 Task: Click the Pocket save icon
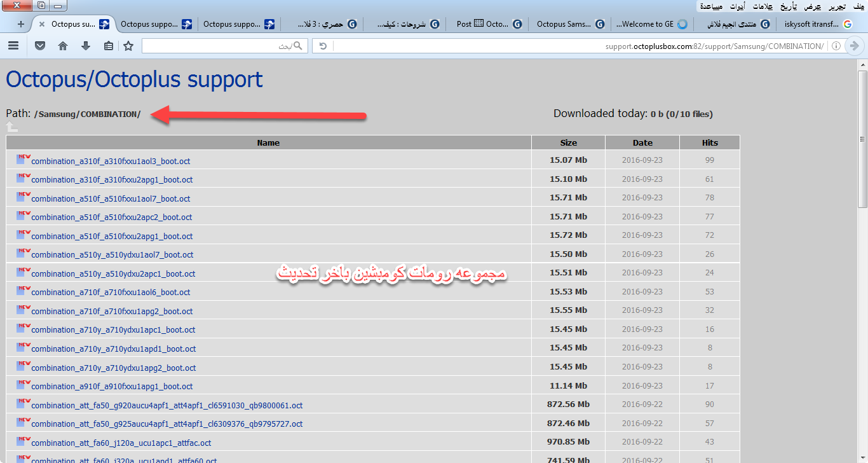click(39, 46)
